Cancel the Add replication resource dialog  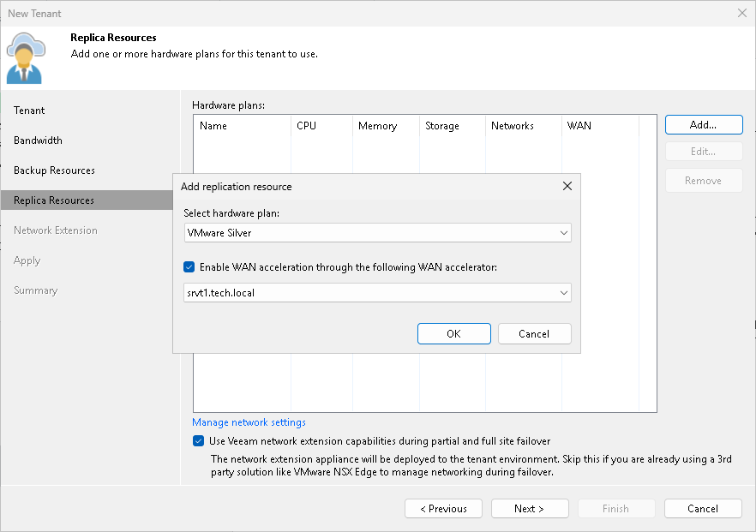[534, 333]
